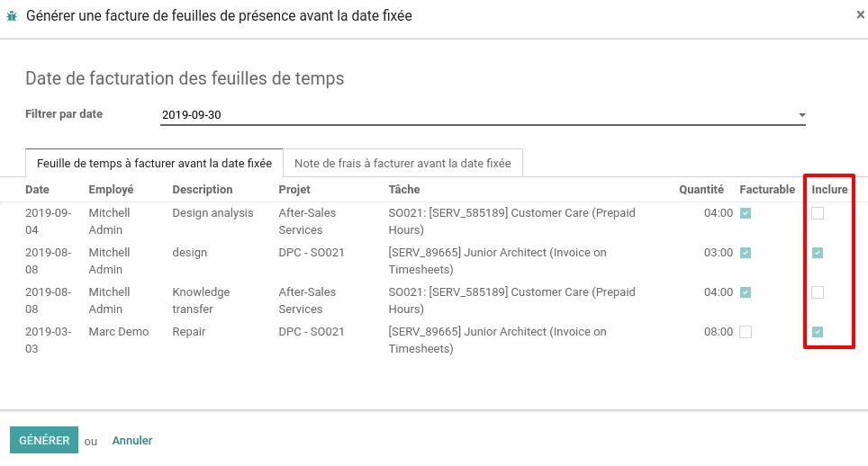Viewport: 868px width, 466px height.
Task: Uncheck Inclure for the design row
Action: 818,253
